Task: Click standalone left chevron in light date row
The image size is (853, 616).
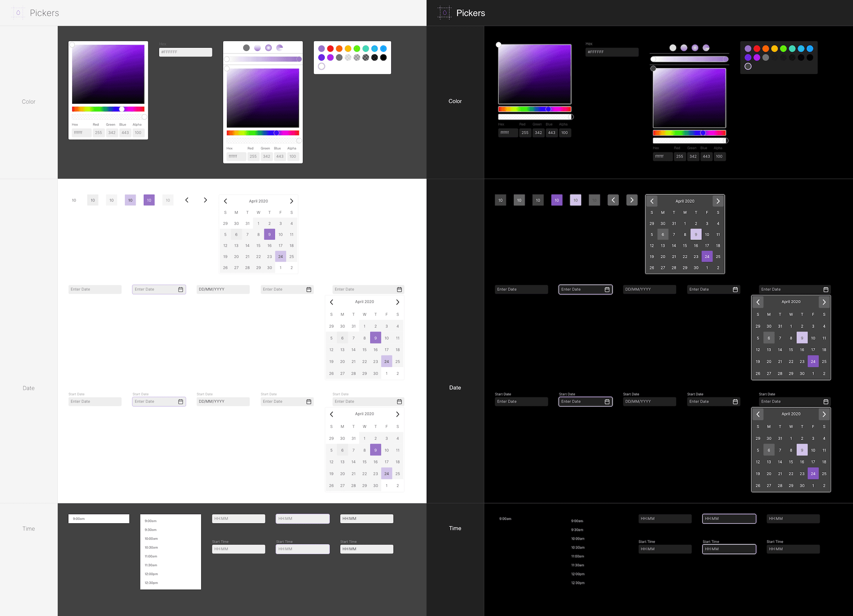Action: [186, 200]
